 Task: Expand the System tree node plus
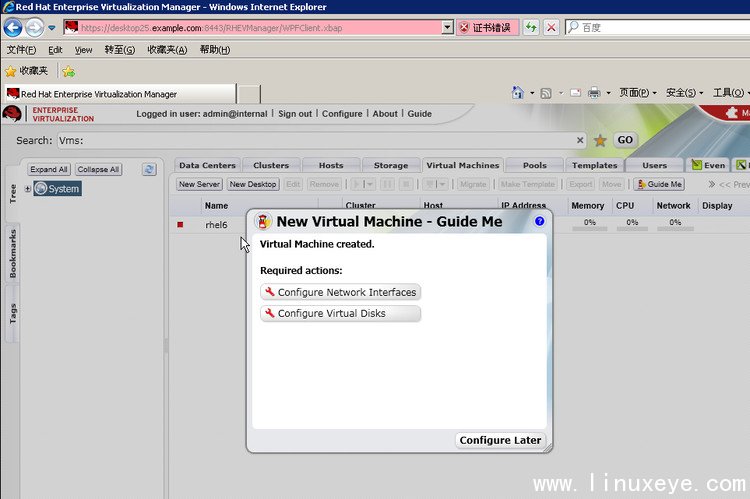point(27,189)
